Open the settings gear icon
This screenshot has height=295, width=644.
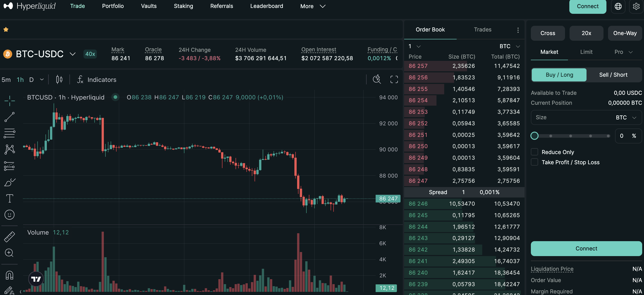636,6
